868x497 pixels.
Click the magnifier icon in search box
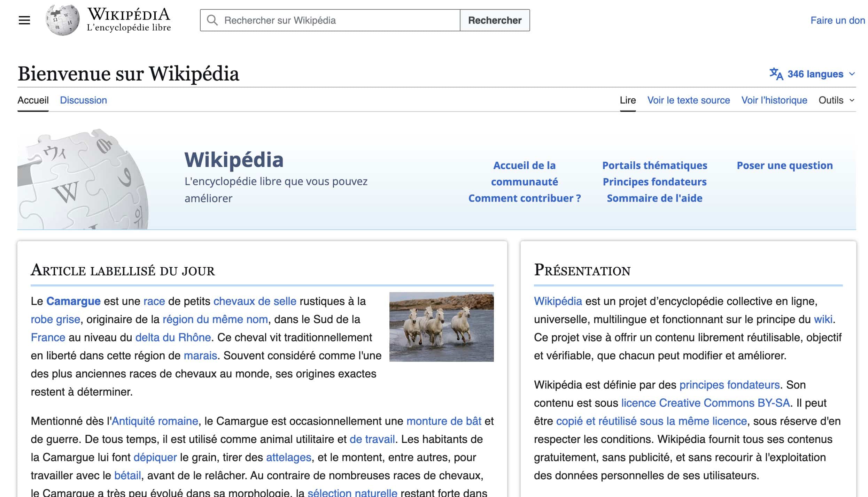tap(212, 20)
